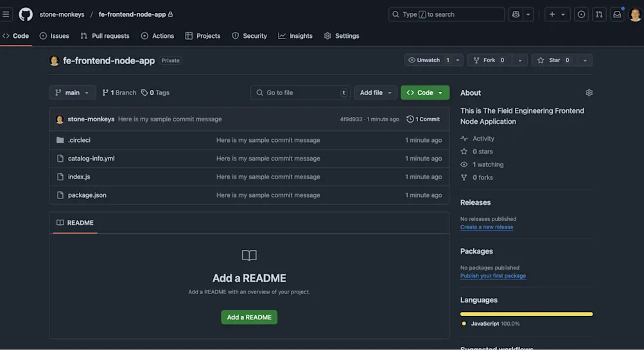The width and height of the screenshot is (644, 350).
Task: Click the yellow JavaScript language bar
Action: 527,314
